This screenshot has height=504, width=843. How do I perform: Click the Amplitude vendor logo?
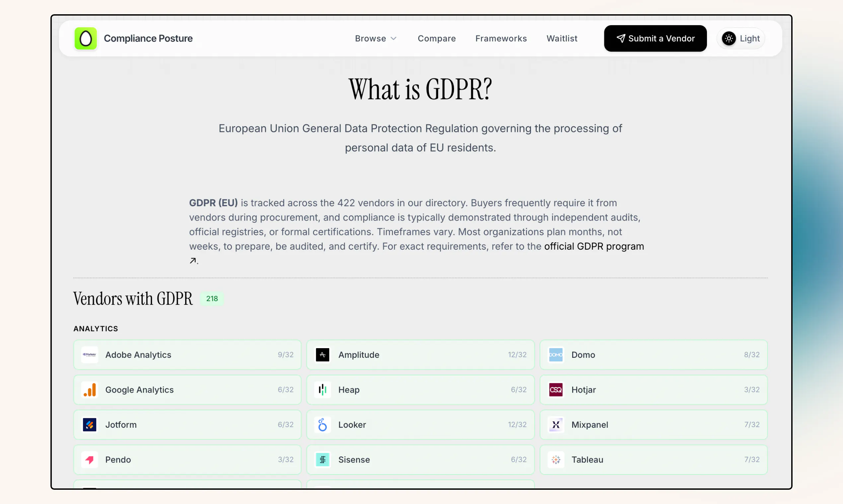pyautogui.click(x=323, y=354)
